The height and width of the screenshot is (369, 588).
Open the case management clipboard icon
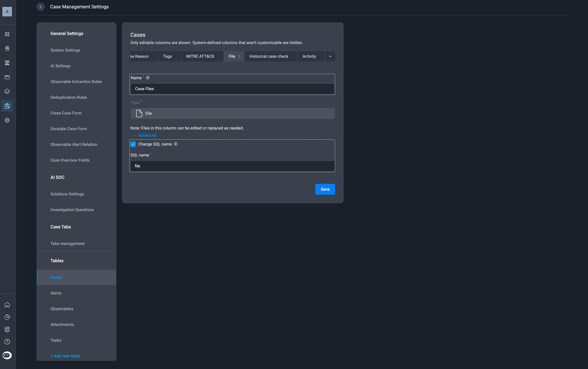point(7,106)
